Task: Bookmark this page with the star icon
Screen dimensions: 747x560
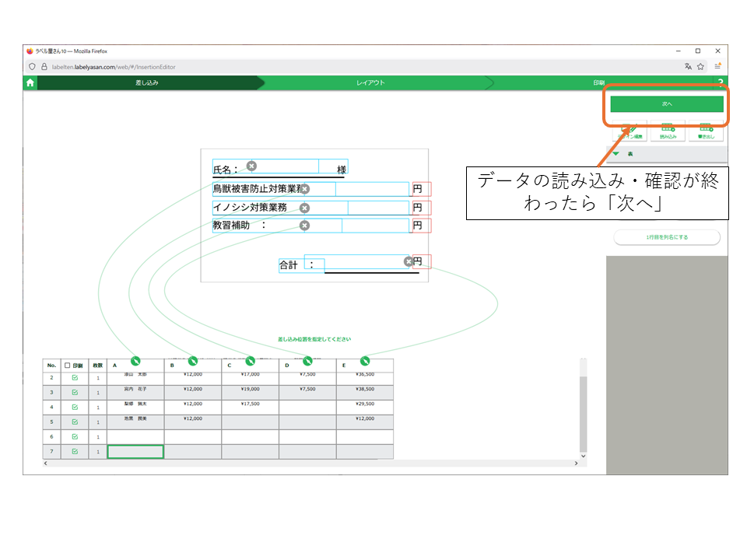Action: click(700, 67)
